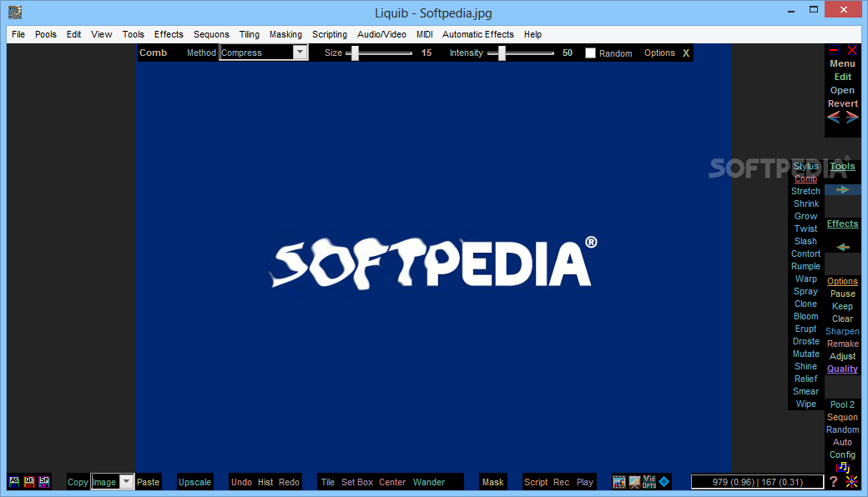868x497 pixels.
Task: Click the Tile button
Action: click(328, 482)
